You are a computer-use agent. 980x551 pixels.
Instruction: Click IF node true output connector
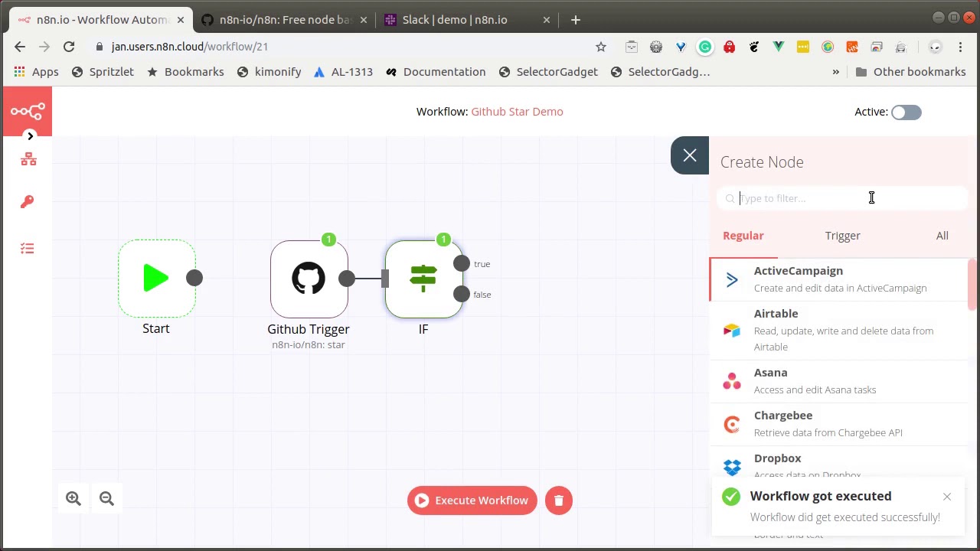point(462,263)
